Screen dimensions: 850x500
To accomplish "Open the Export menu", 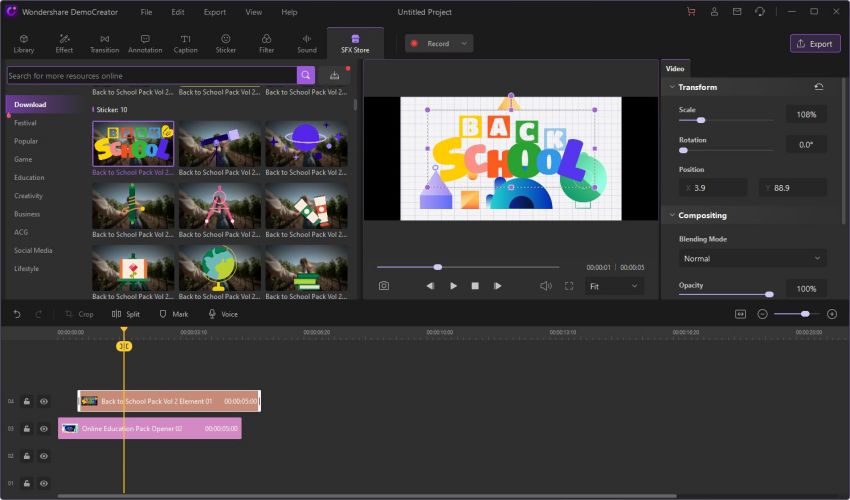I will coord(215,12).
